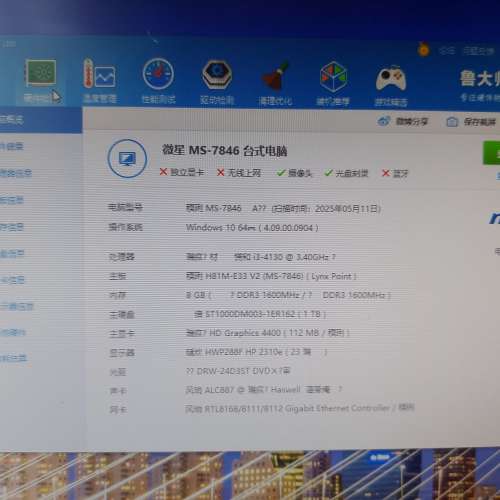Select 硬件健康 in the sidebar
The image size is (500, 500).
click(12, 146)
